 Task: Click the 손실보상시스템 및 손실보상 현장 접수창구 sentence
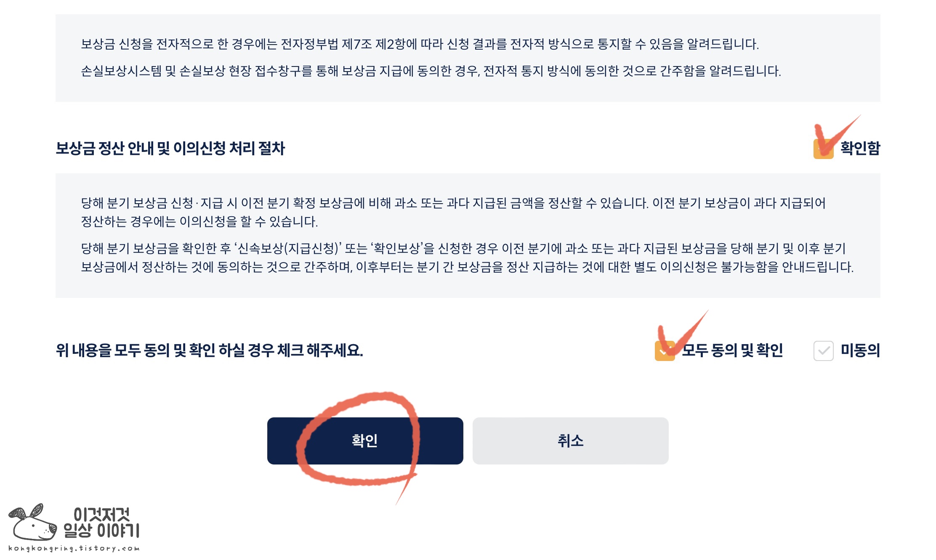tap(431, 71)
